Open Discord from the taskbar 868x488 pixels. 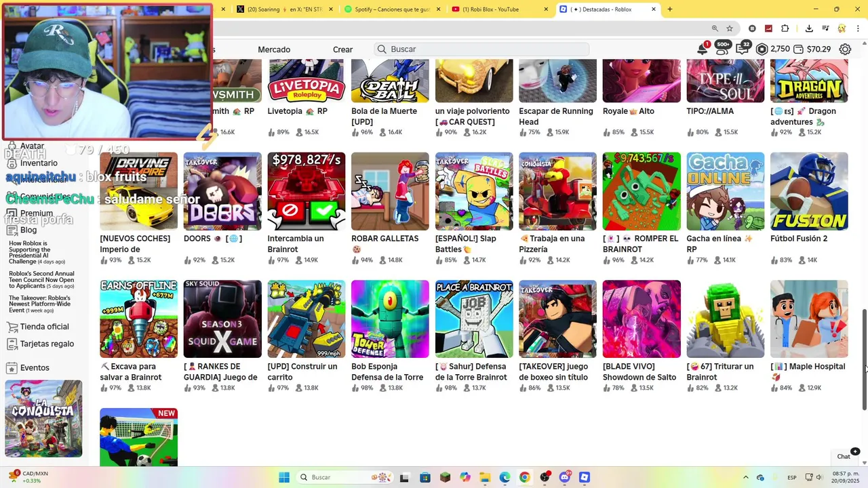565,477
